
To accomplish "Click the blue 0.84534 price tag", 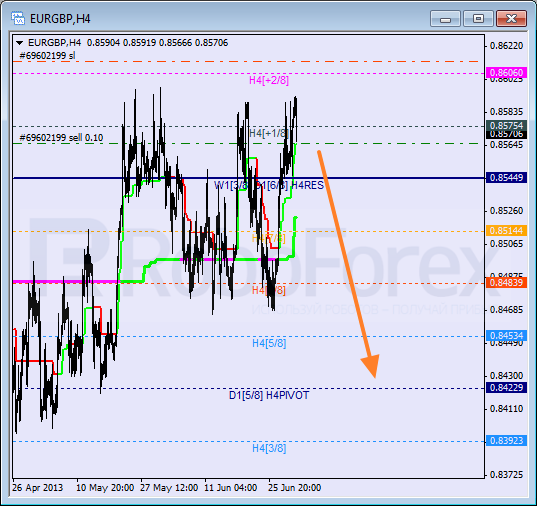I will (x=506, y=335).
